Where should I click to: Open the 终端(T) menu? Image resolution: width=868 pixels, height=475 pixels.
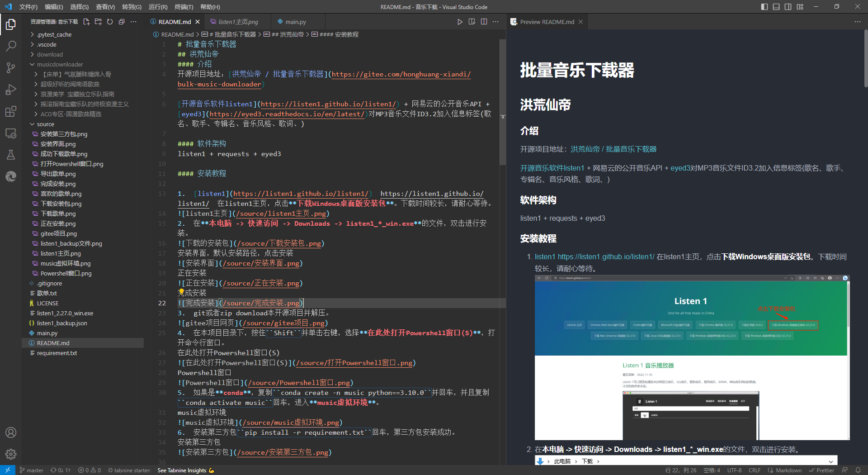[x=184, y=7]
